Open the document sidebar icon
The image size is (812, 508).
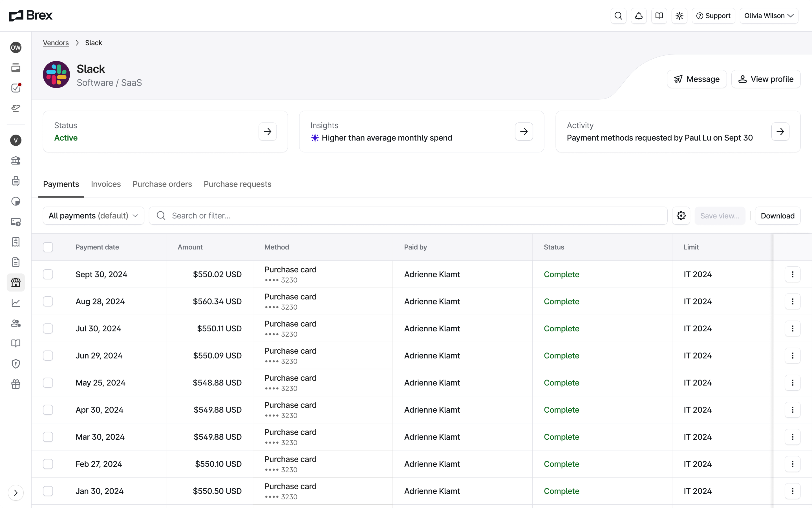pos(16,262)
